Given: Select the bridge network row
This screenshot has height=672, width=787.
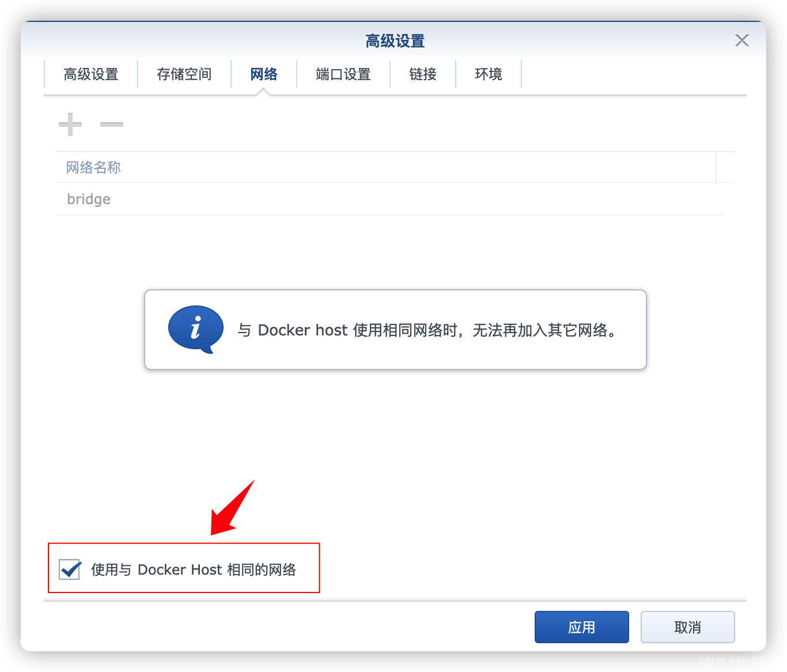Looking at the screenshot, I should [389, 199].
